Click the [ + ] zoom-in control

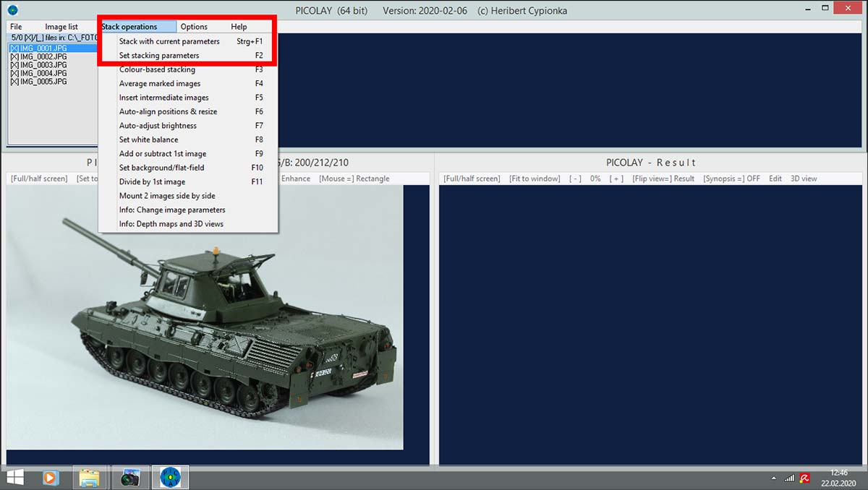[x=616, y=179]
